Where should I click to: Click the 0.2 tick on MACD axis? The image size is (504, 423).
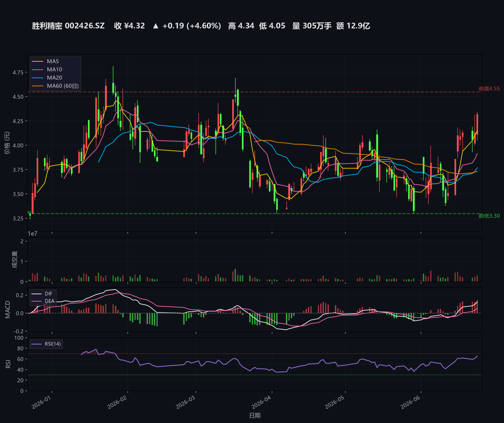point(20,295)
